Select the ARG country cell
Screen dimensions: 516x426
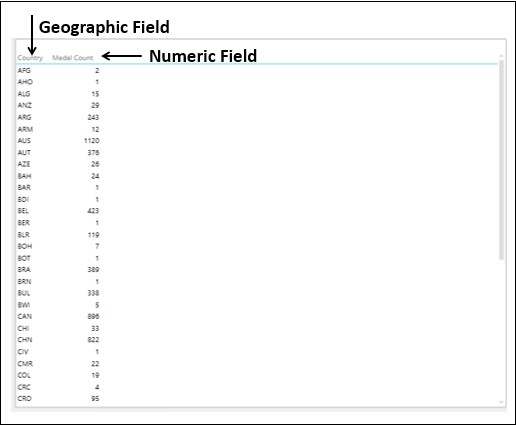[24, 117]
